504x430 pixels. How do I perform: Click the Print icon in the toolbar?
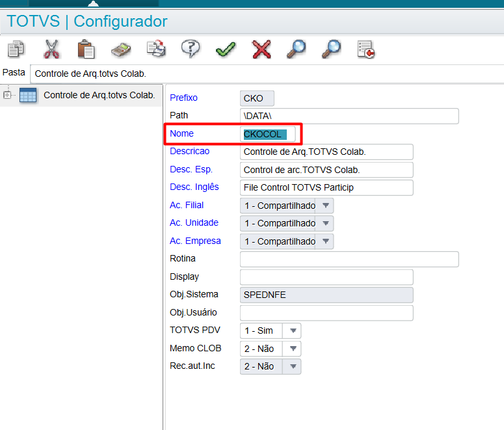pyautogui.click(x=156, y=49)
